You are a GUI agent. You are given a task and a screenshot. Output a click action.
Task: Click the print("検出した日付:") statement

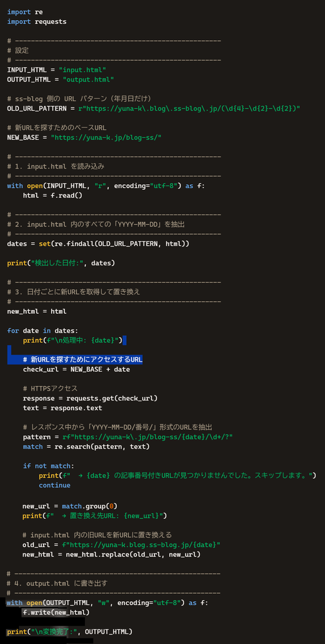coord(61,263)
